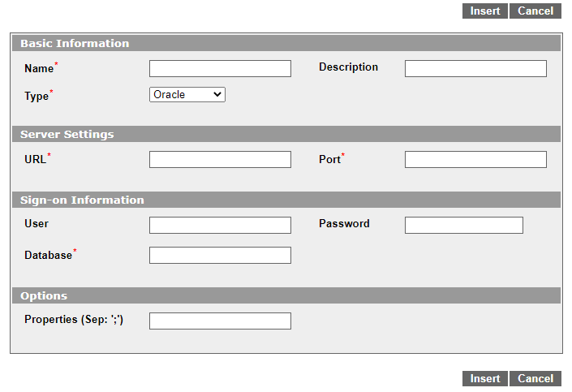Focus the Description input field
Screen dimensions: 572x392
pyautogui.click(x=475, y=69)
